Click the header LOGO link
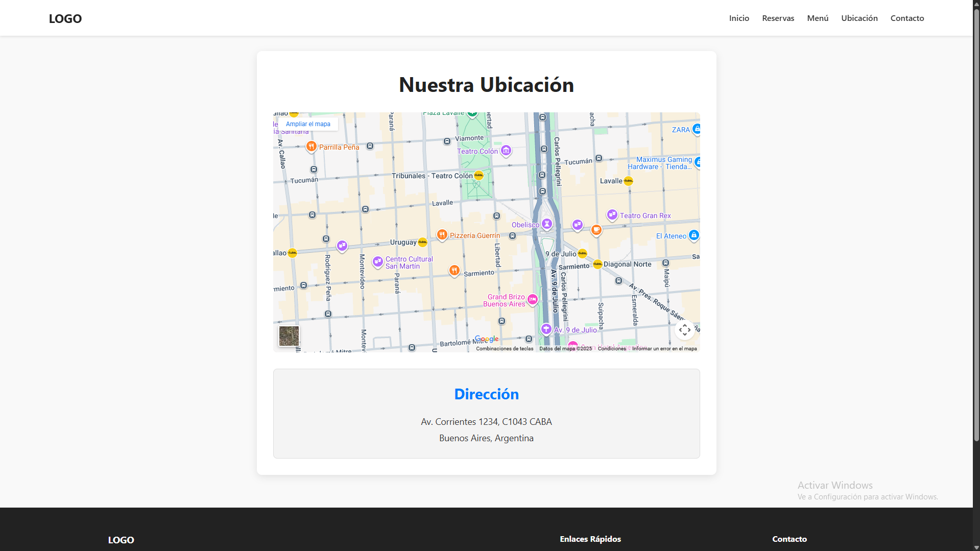The width and height of the screenshot is (980, 551). click(x=65, y=18)
